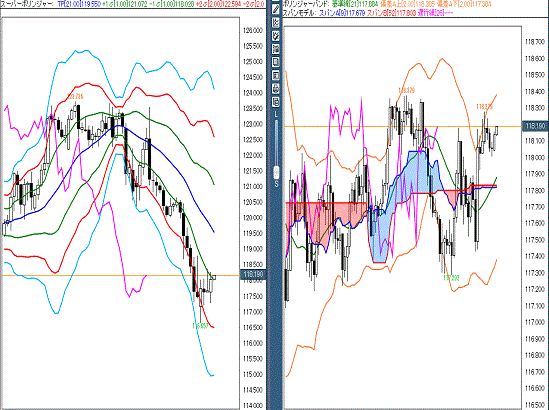
Task: Click the pencil-with-checkmark edit icon
Action: click(x=276, y=36)
